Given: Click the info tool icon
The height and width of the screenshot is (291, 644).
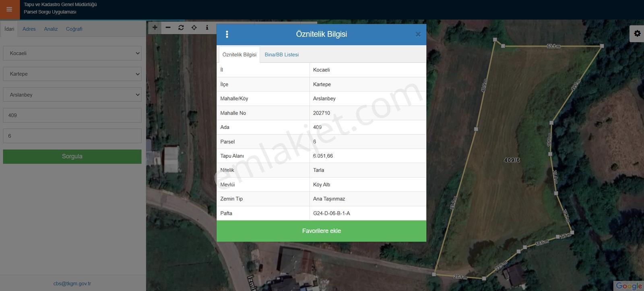Looking at the screenshot, I should 207,27.
